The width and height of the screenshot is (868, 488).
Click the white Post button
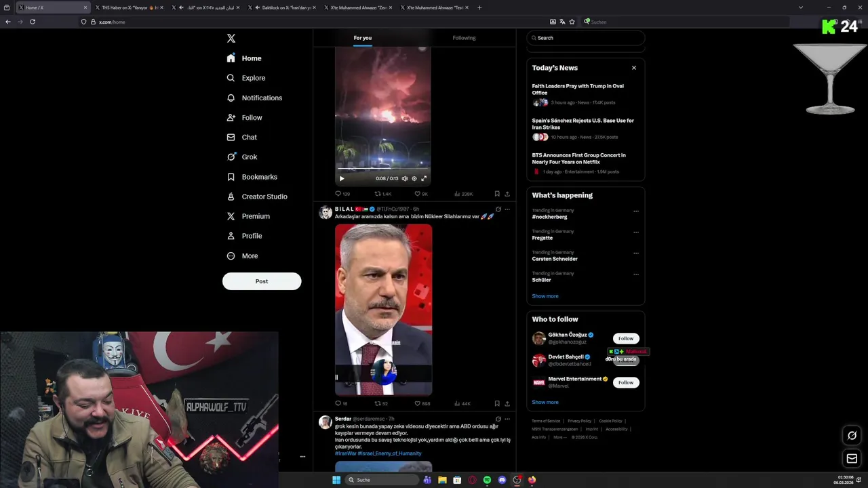(262, 281)
